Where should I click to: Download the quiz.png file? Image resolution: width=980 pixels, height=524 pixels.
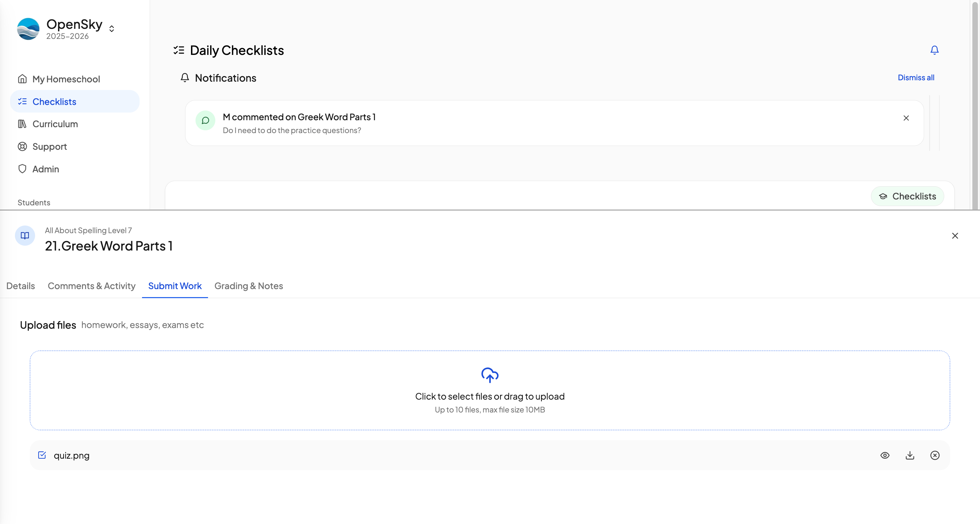[910, 455]
